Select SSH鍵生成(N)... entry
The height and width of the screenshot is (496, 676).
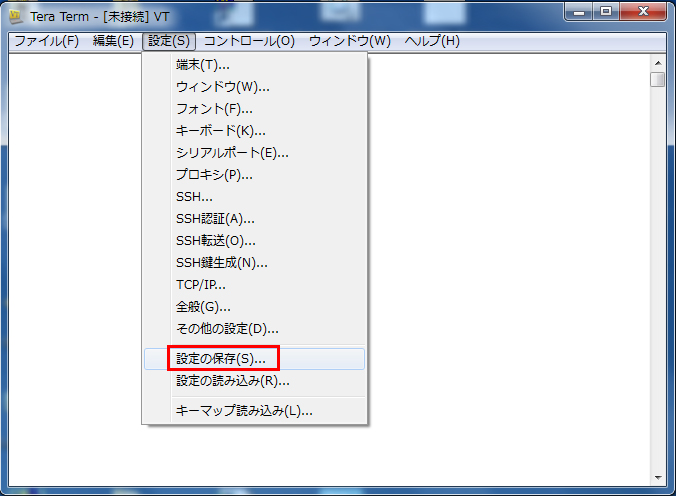point(221,263)
